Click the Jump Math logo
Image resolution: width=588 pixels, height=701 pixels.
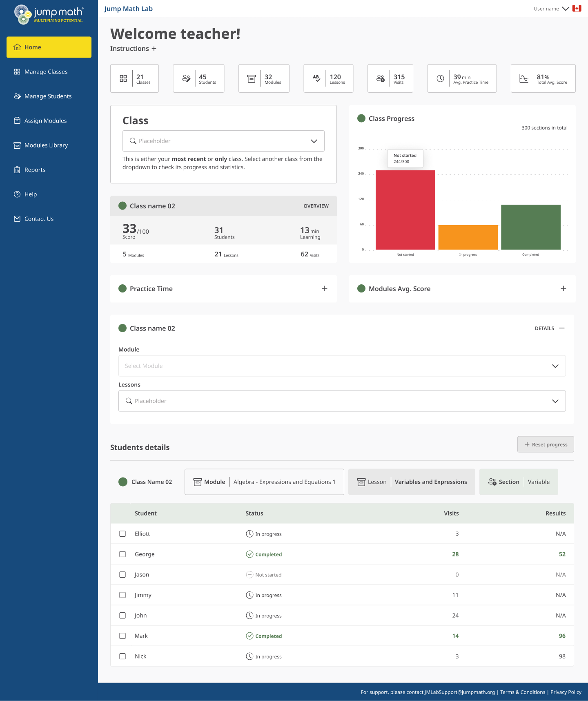(49, 15)
